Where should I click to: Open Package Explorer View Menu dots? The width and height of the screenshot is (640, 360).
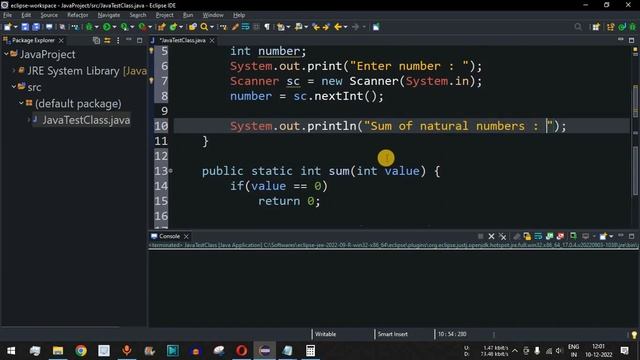118,40
